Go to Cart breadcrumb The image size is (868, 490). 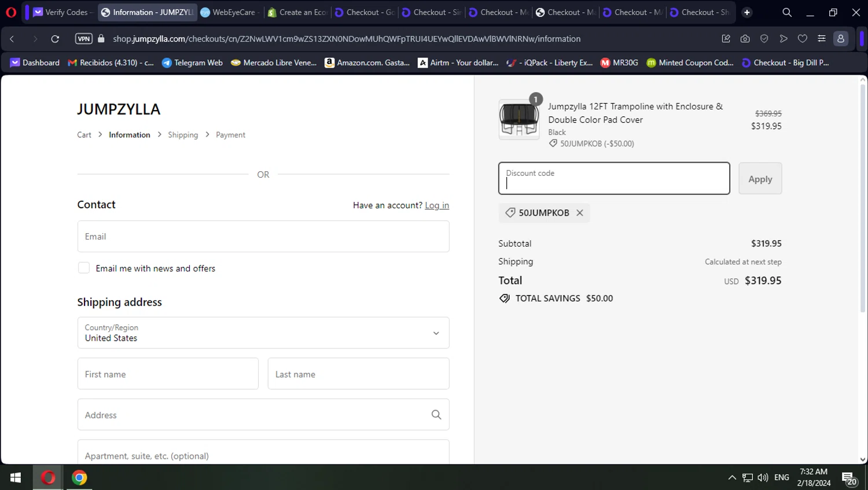[x=84, y=135]
